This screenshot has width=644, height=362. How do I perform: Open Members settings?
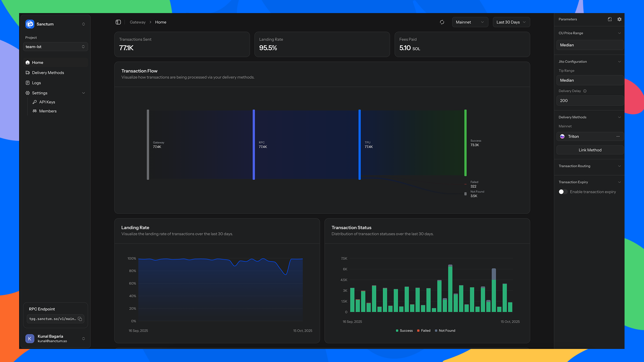48,111
